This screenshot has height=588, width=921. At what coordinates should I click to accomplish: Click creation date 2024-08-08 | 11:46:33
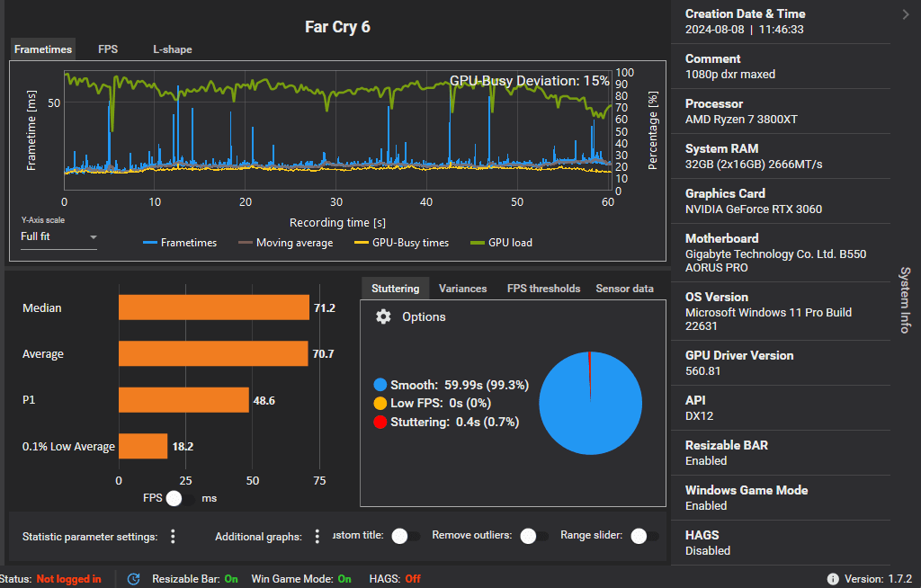(x=744, y=30)
